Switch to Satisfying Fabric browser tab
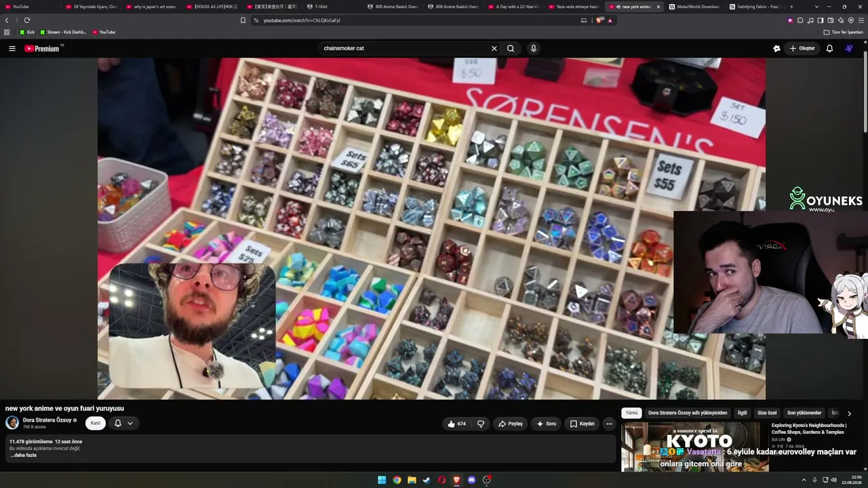This screenshot has height=488, width=868. click(755, 7)
